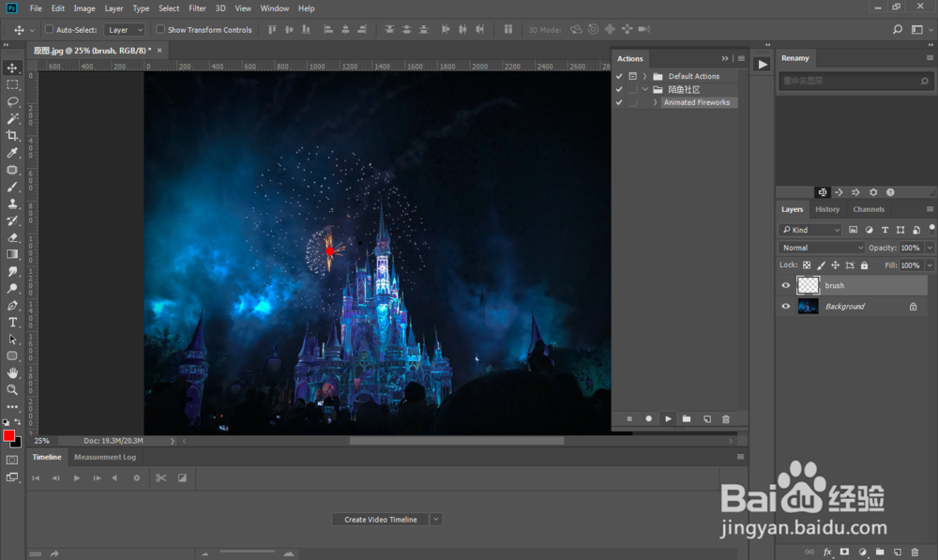
Task: Open the Measurement Log tab
Action: (x=105, y=457)
